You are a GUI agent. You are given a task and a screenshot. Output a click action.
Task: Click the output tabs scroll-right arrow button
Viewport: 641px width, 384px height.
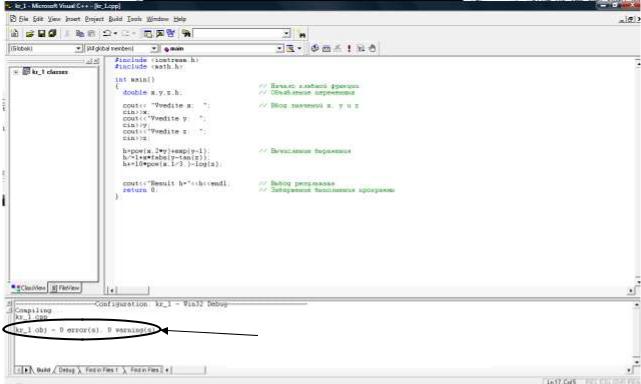pos(26,370)
